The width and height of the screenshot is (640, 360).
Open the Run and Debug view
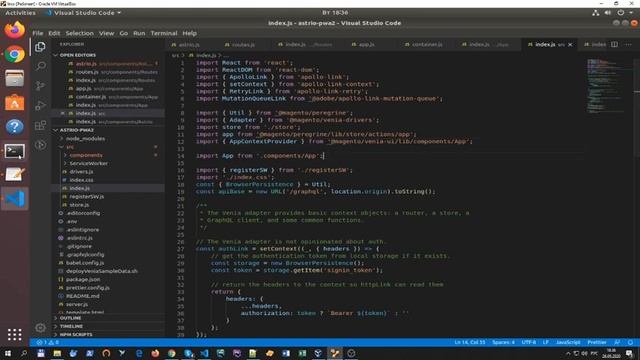pos(40,105)
